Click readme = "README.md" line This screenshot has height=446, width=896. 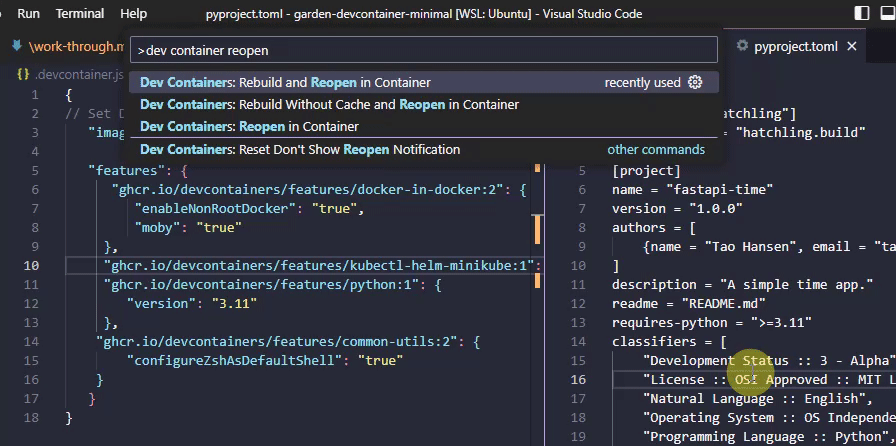coord(689,304)
